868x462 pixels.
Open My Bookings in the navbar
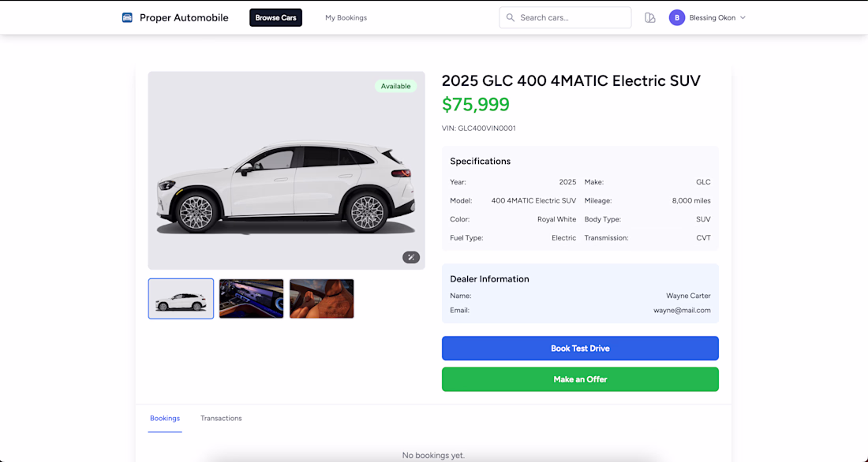coord(346,17)
